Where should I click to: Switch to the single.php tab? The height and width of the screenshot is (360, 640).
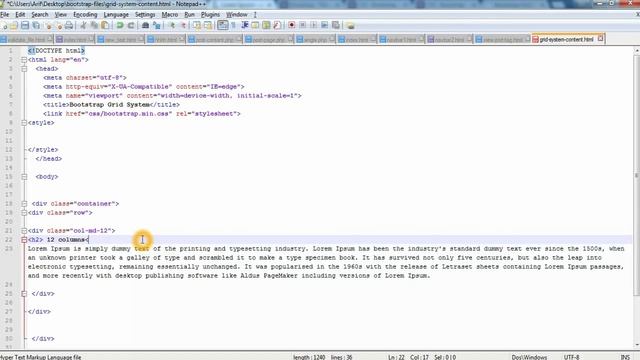315,40
